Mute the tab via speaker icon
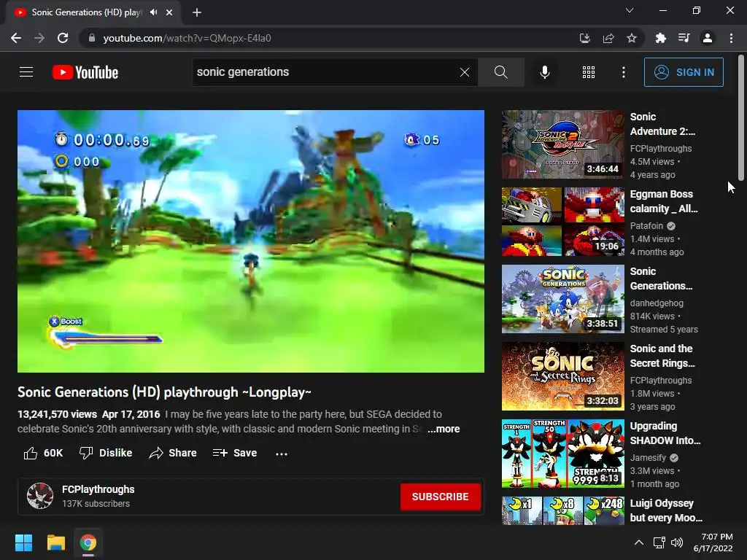This screenshot has height=560, width=747. coord(153,12)
